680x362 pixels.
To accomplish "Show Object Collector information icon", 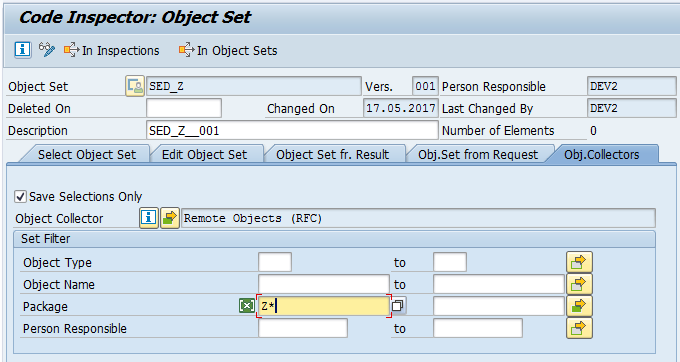I will pyautogui.click(x=148, y=218).
